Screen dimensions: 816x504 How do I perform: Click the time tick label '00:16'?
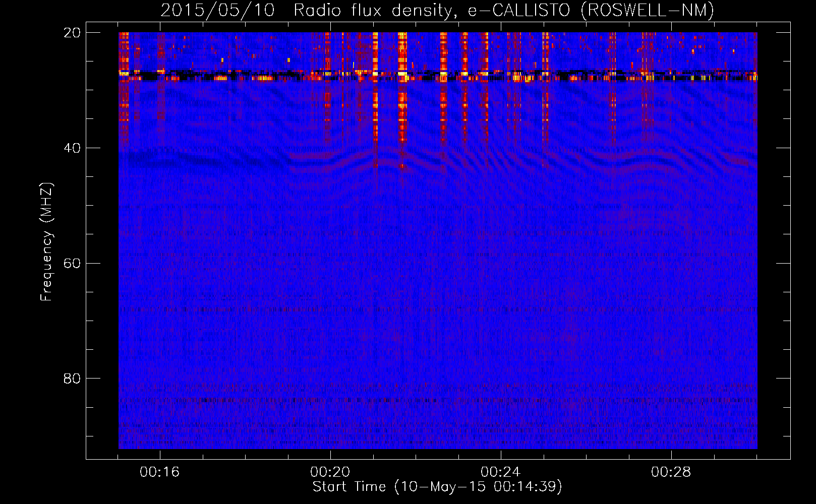pyautogui.click(x=160, y=472)
